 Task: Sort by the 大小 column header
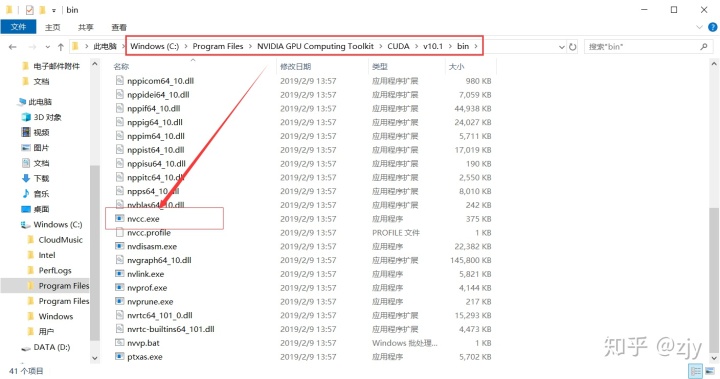[x=456, y=67]
